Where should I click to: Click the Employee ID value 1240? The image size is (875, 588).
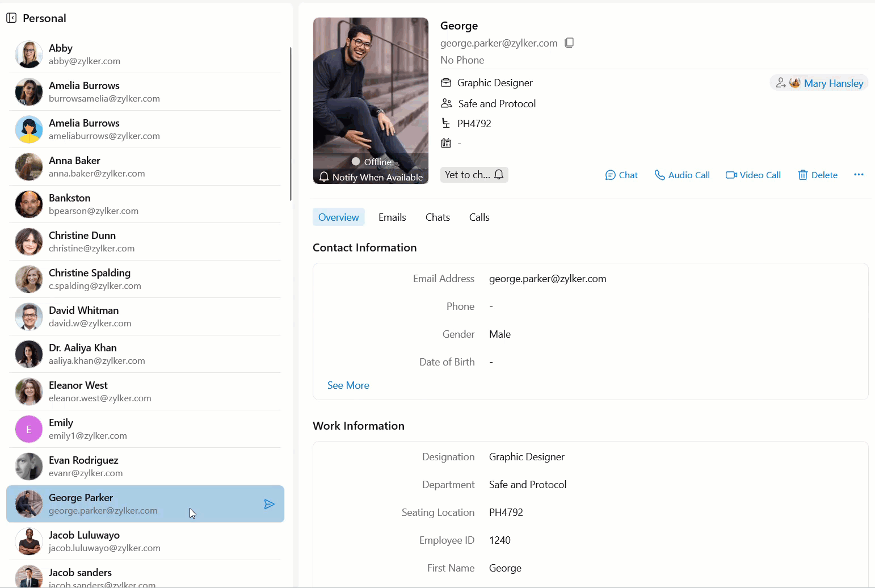500,540
